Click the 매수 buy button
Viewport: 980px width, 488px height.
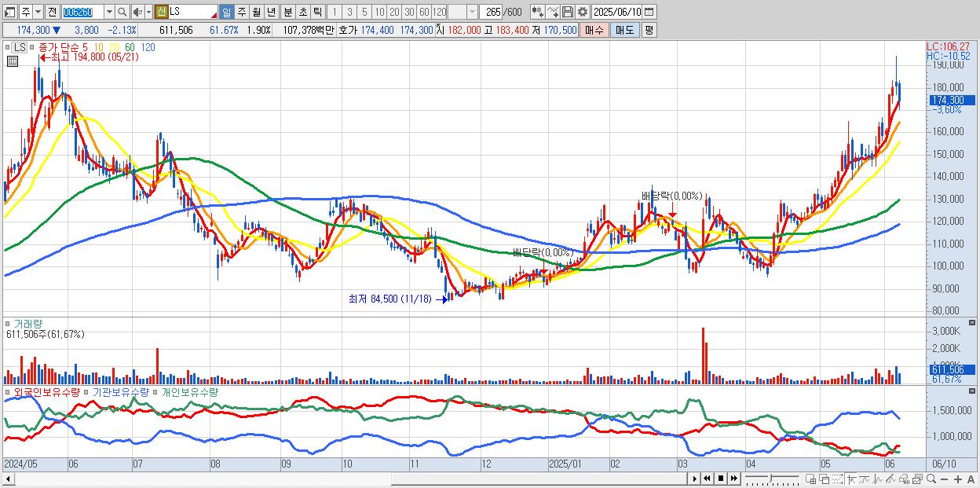[594, 30]
